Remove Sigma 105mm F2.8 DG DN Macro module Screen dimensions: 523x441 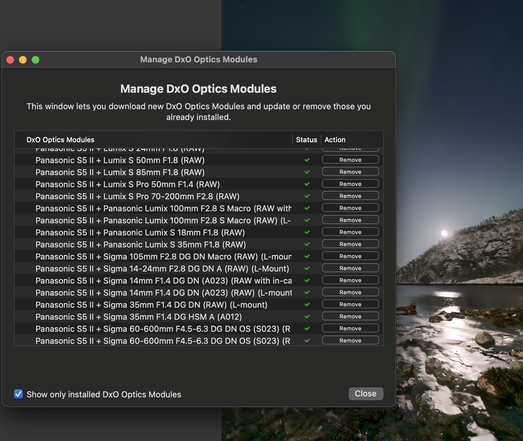pos(350,256)
